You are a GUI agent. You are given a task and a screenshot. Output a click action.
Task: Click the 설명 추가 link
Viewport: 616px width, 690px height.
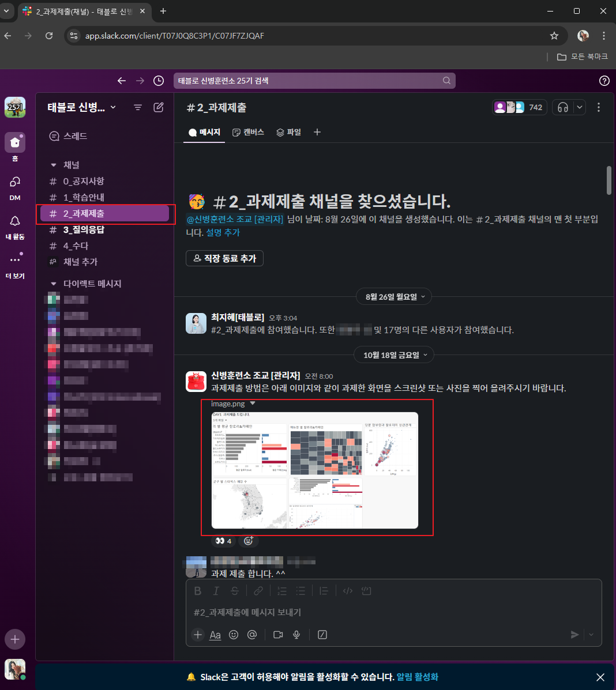tap(223, 232)
